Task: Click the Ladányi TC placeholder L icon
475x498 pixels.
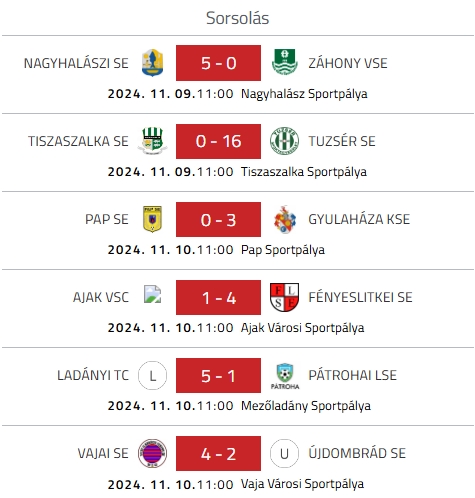Action: coord(152,376)
